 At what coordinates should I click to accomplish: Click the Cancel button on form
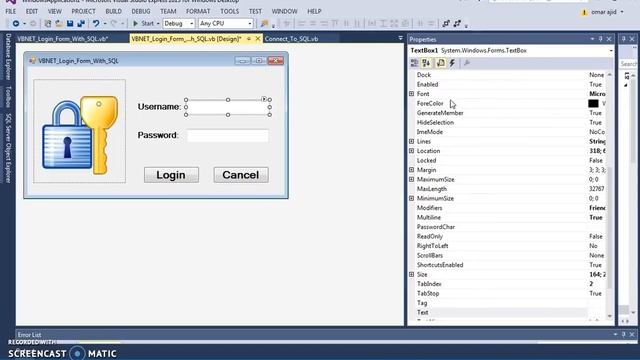click(x=241, y=175)
